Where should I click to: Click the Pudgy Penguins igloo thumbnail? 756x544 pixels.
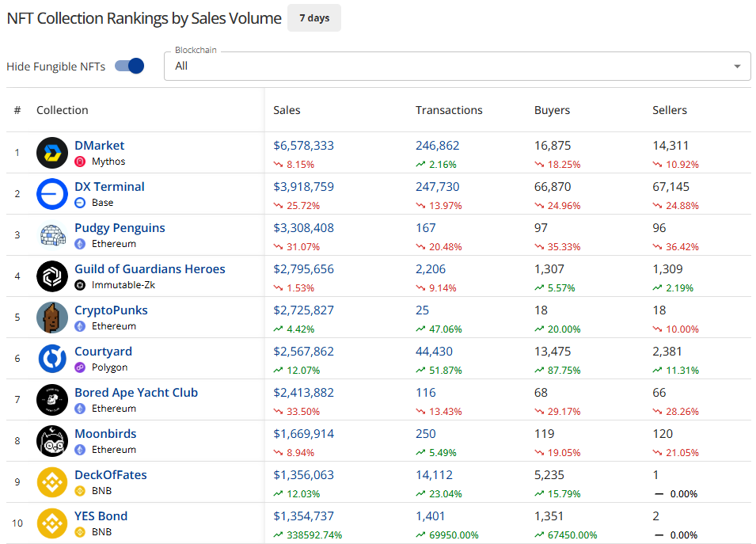pos(52,235)
